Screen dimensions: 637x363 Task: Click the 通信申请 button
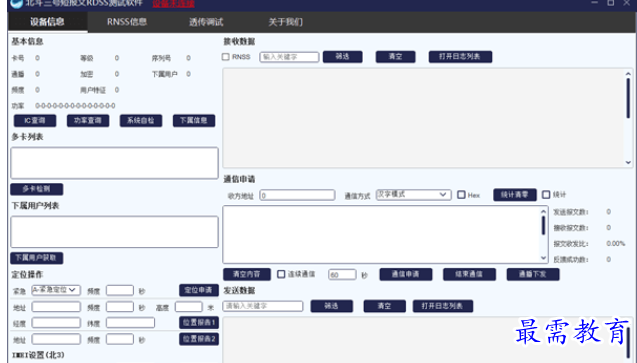click(x=405, y=274)
